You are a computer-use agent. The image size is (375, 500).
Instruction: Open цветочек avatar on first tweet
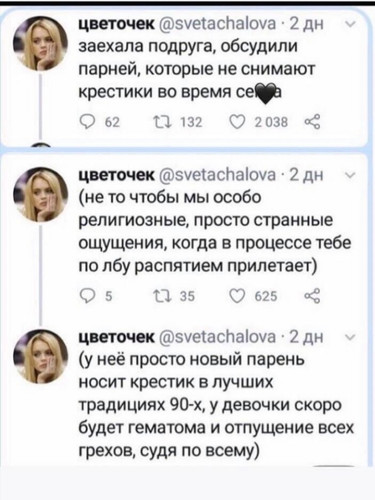pyautogui.click(x=40, y=43)
